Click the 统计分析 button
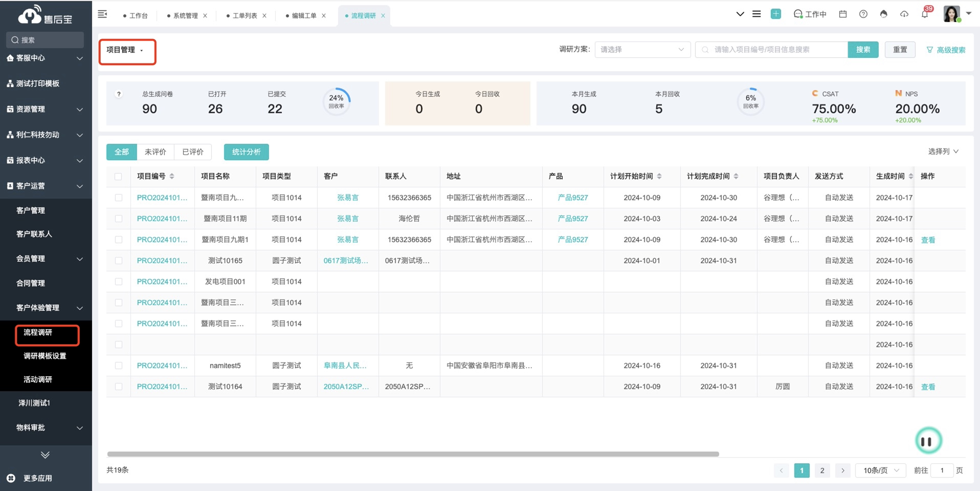980x491 pixels. pyautogui.click(x=247, y=152)
